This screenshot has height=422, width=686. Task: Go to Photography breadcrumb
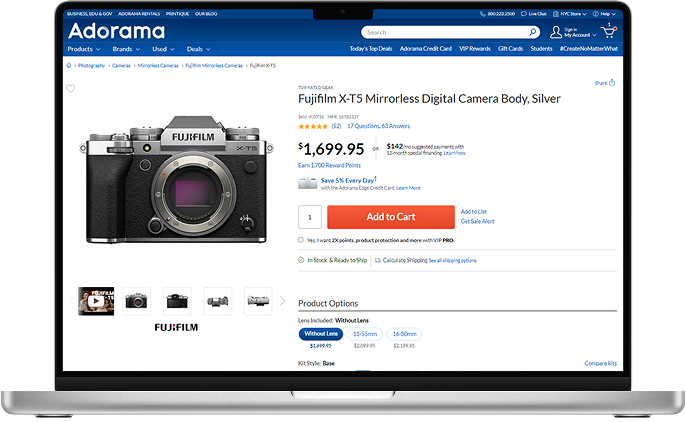[x=91, y=66]
